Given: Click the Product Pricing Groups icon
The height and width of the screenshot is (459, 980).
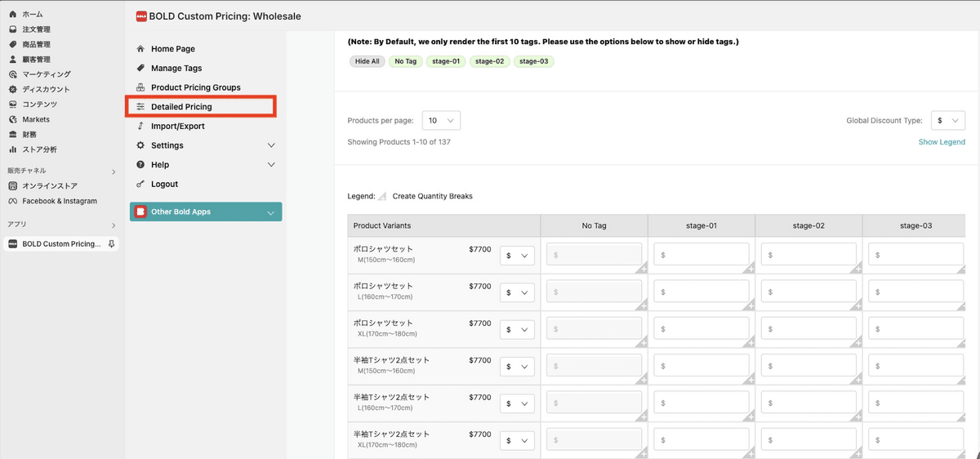Looking at the screenshot, I should pyautogui.click(x=140, y=87).
